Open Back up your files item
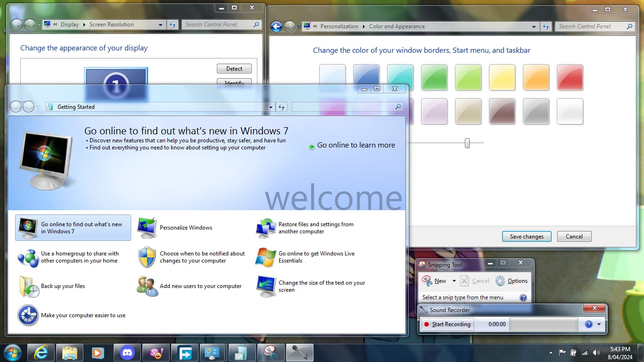 click(x=51, y=287)
